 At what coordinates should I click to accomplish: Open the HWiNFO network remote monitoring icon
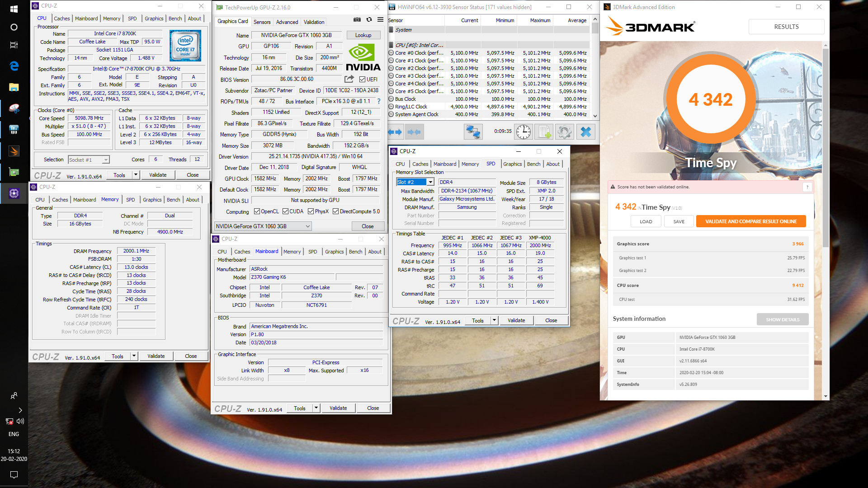(473, 132)
